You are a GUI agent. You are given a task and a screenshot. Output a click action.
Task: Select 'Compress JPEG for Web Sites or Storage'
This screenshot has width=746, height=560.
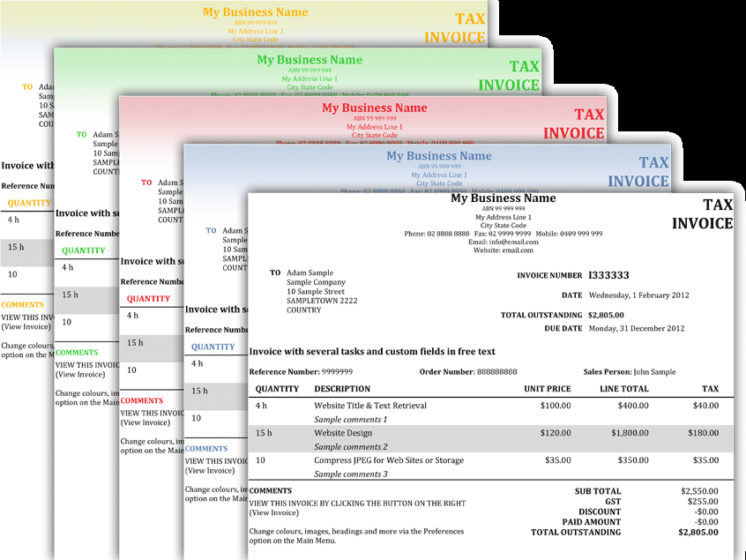click(389, 460)
